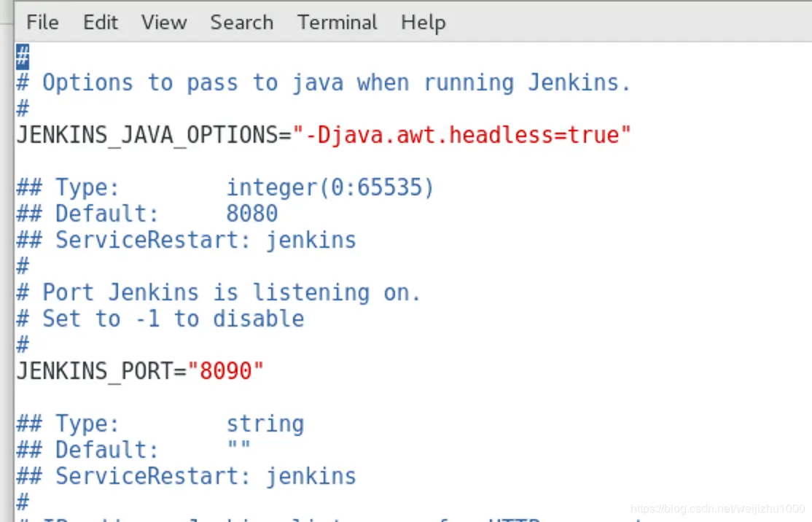This screenshot has height=522, width=812.
Task: Click the "8090" port value
Action: 226,371
